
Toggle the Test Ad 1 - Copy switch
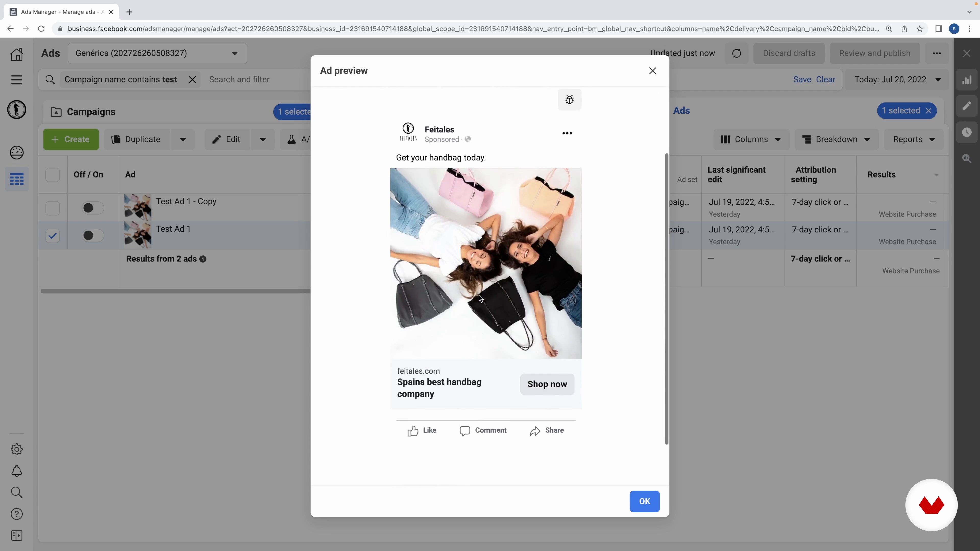coord(92,208)
